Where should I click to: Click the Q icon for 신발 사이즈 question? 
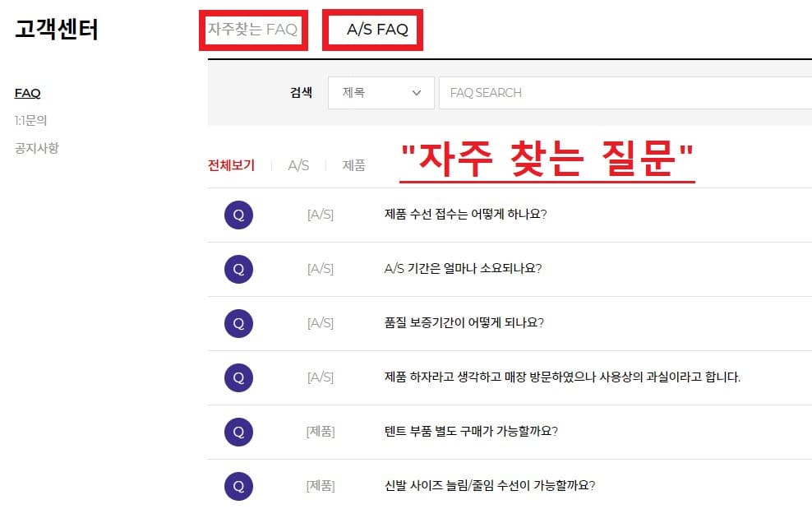pyautogui.click(x=238, y=486)
